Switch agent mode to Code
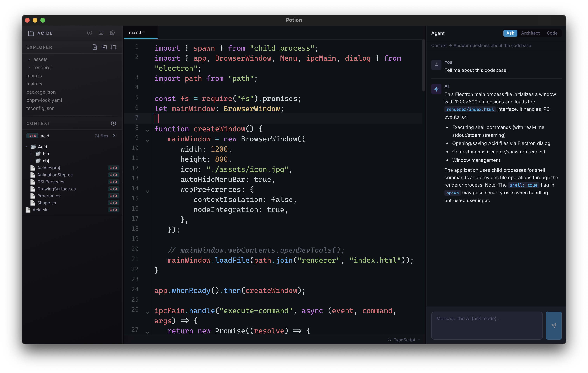 coord(552,33)
